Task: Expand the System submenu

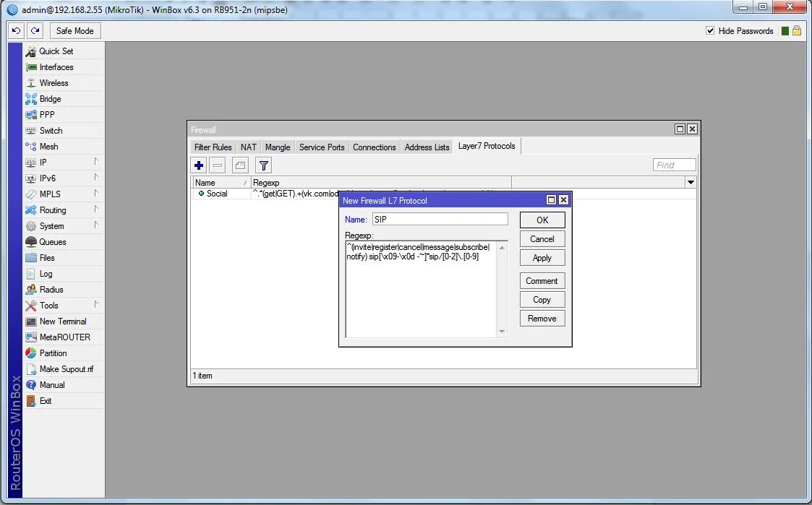Action: coord(63,226)
